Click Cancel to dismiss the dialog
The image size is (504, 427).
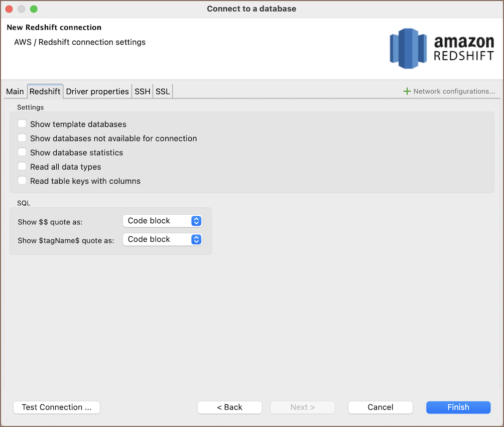coord(381,407)
